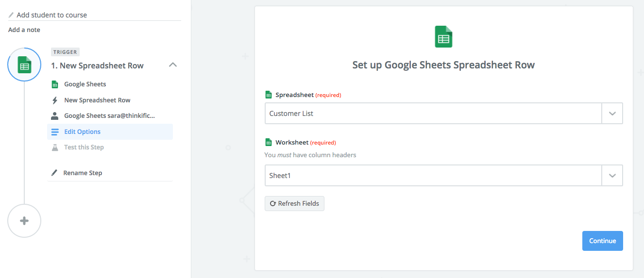Click the Google Sheets logo above setup title
Screen dimensions: 644x278
click(x=443, y=37)
